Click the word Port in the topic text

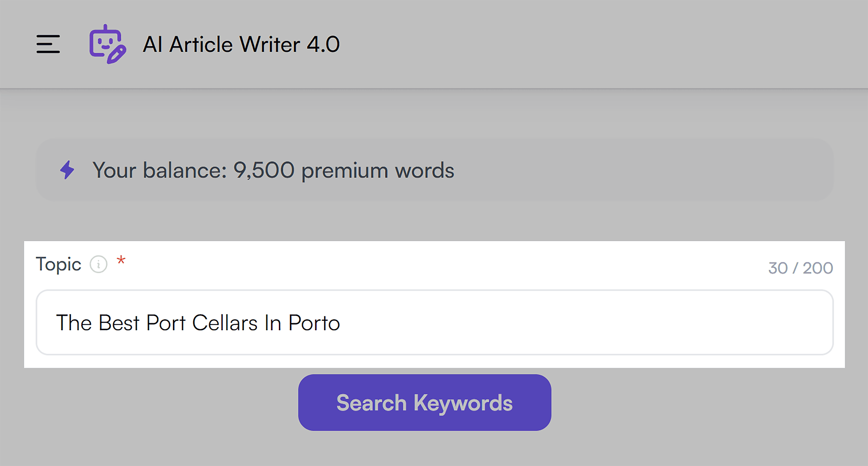point(166,323)
